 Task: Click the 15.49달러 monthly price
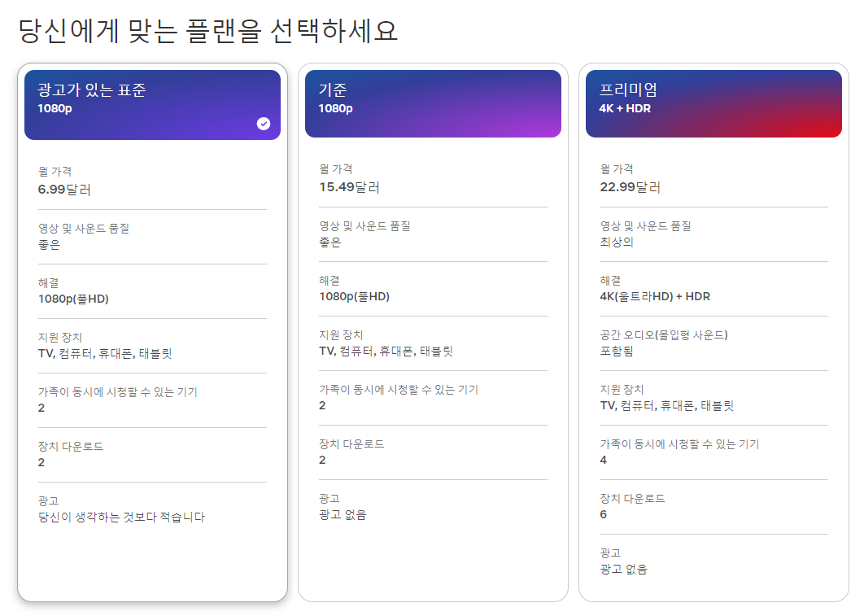point(349,187)
